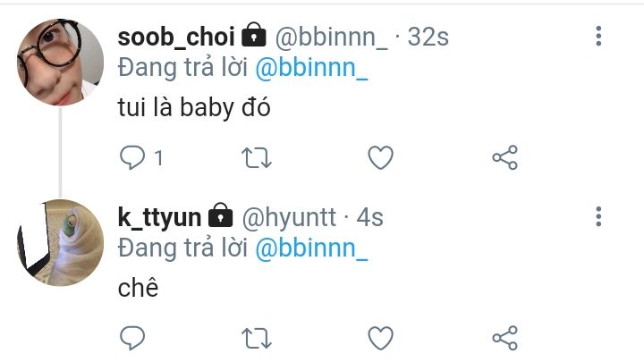
Task: Retweet soob_choi's tweet
Action: tap(257, 158)
